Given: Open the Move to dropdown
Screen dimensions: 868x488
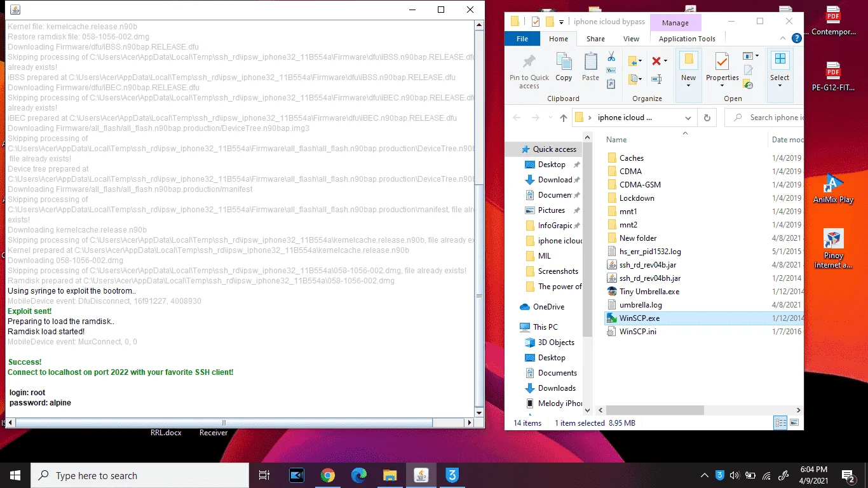Looking at the screenshot, I should click(x=635, y=61).
